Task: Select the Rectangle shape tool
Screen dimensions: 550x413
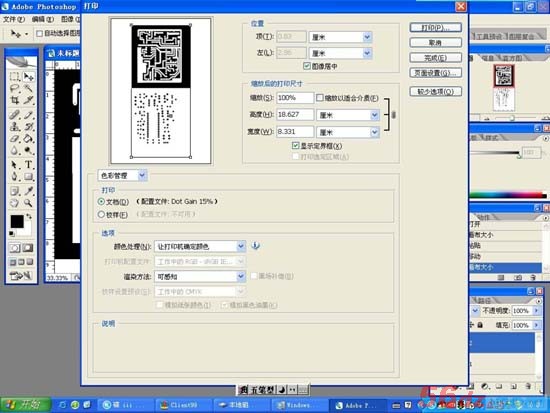Action: 28,176
